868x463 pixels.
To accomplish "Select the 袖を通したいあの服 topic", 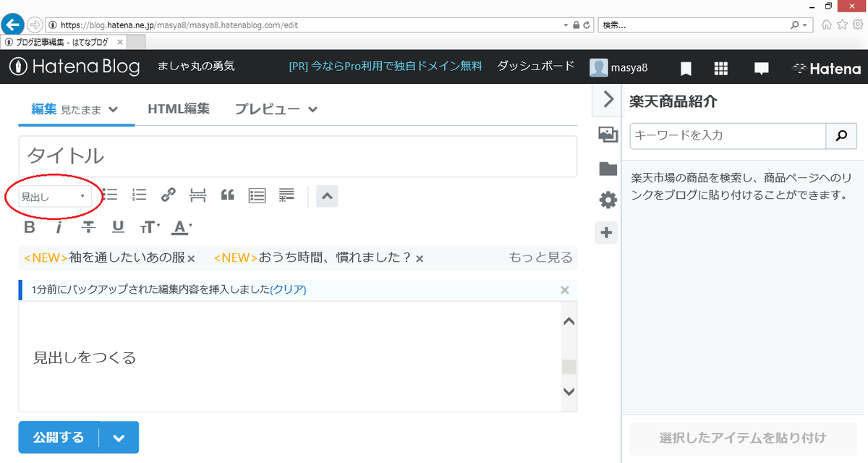I will coord(105,258).
